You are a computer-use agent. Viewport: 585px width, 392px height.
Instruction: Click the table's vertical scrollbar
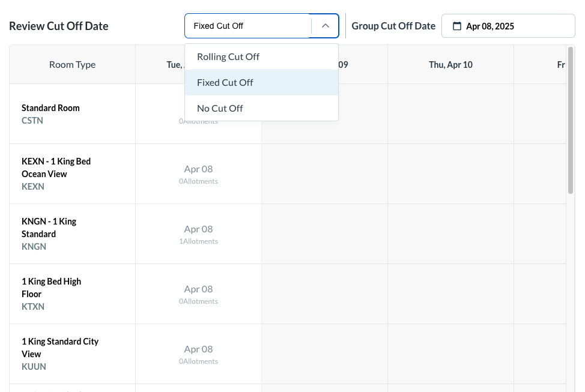(570, 120)
